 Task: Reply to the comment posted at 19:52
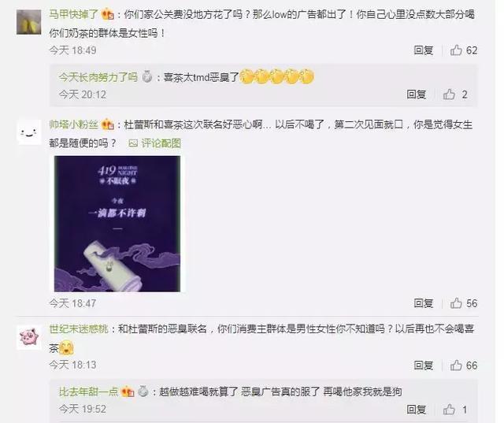point(417,410)
